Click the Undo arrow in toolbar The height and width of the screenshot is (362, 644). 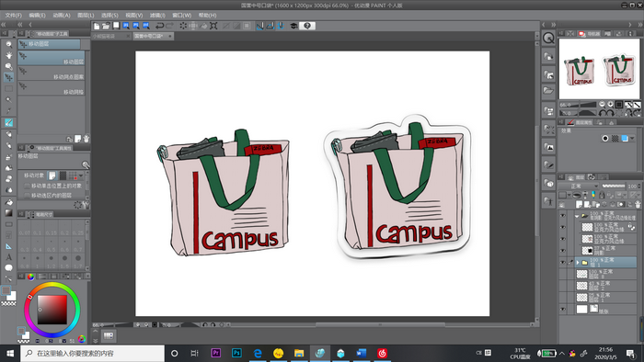pyautogui.click(x=159, y=26)
